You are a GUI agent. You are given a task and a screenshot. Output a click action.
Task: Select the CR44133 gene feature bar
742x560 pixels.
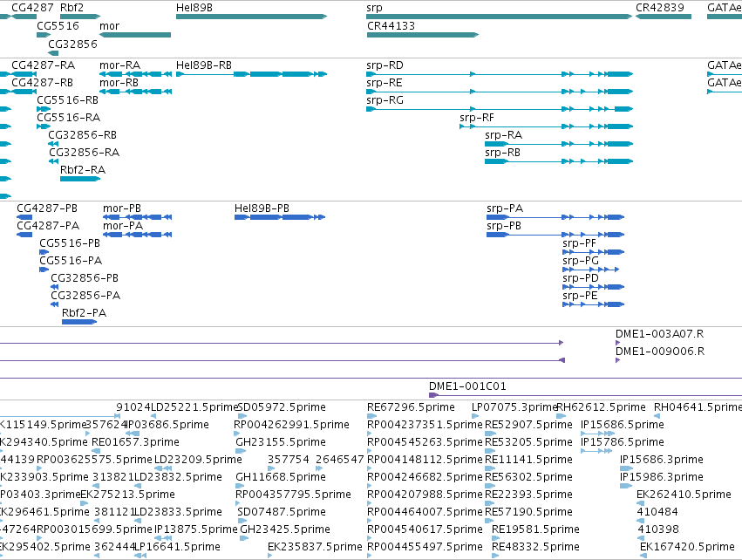(x=423, y=35)
